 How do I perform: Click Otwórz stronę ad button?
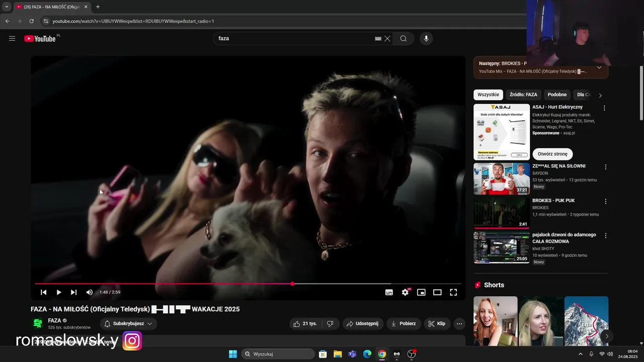552,154
